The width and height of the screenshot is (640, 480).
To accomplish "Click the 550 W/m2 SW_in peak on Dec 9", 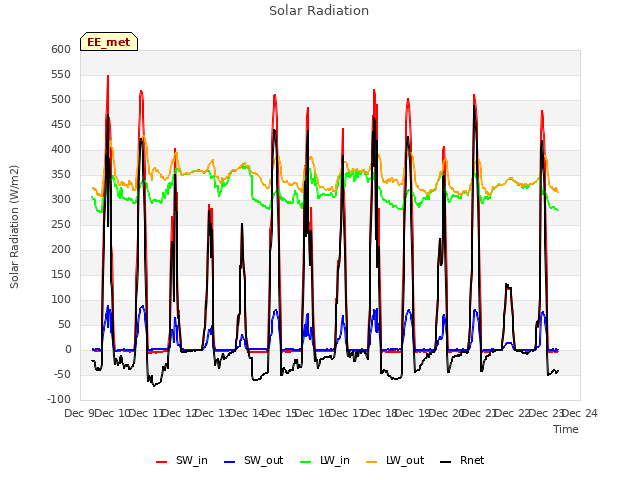I will 108,76.
